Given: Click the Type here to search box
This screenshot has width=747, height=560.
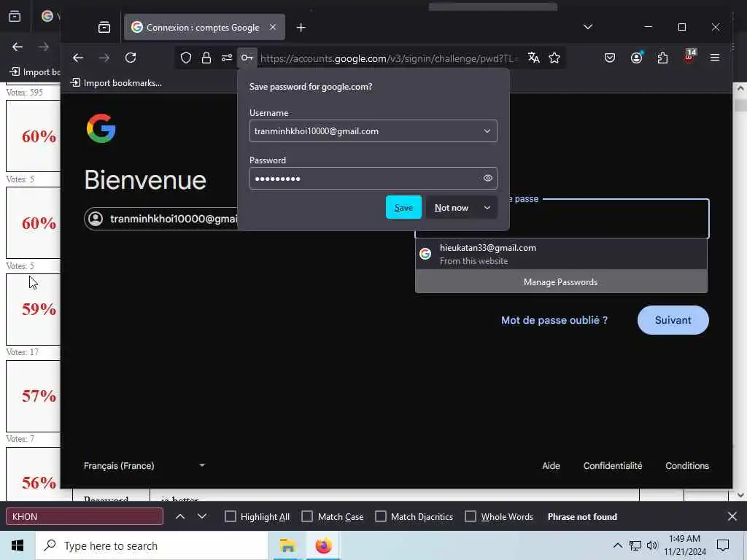Looking at the screenshot, I should point(152,545).
